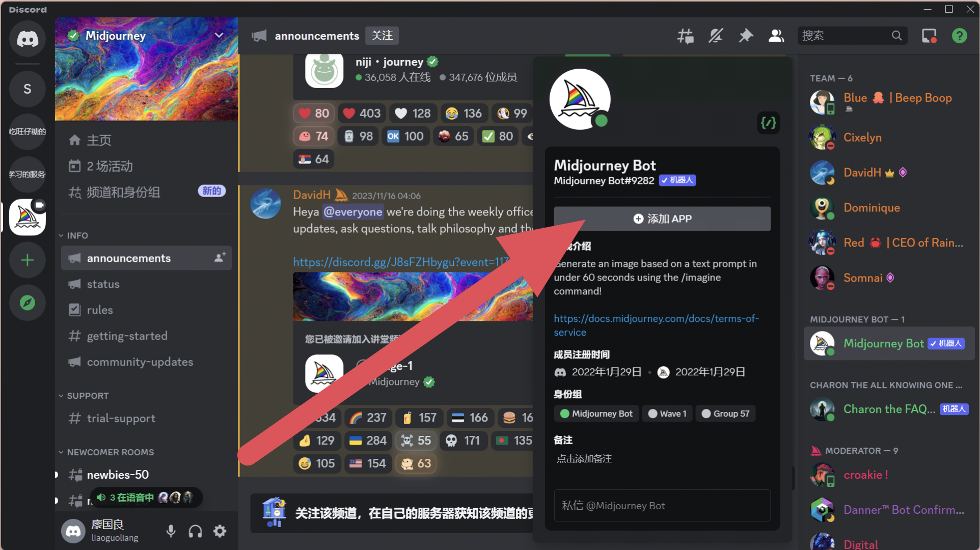Open Midjourney server dropdown menu
Image resolution: width=980 pixels, height=550 pixels.
coord(219,36)
